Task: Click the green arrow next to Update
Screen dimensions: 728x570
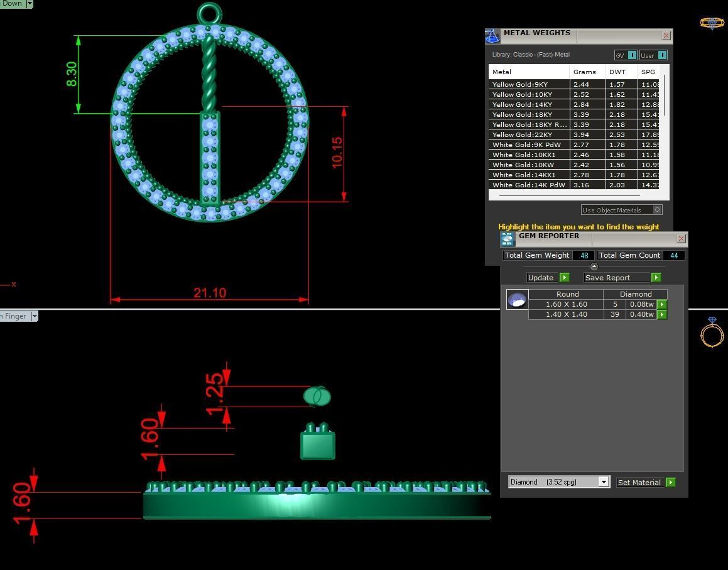Action: click(564, 277)
